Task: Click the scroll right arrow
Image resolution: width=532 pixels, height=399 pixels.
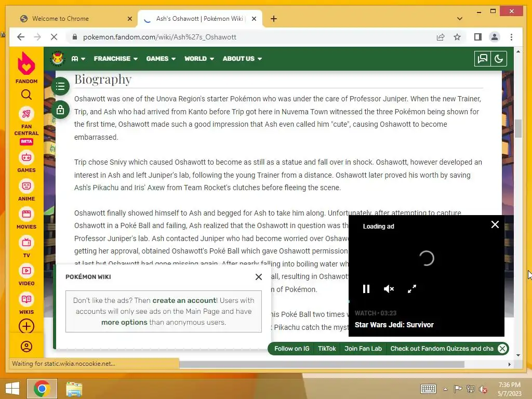Action: click(x=509, y=364)
